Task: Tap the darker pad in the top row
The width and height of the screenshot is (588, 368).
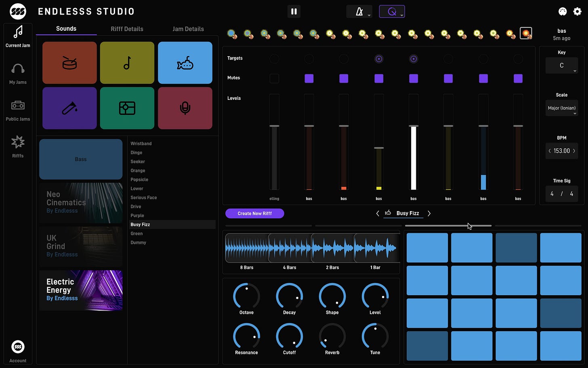Action: click(x=516, y=248)
